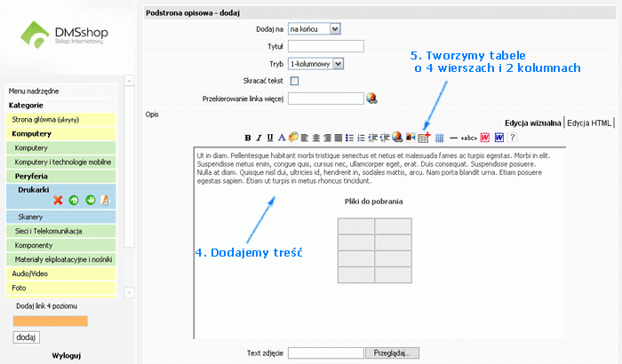
Task: Toggle table grid guidelines icon
Action: 439,138
